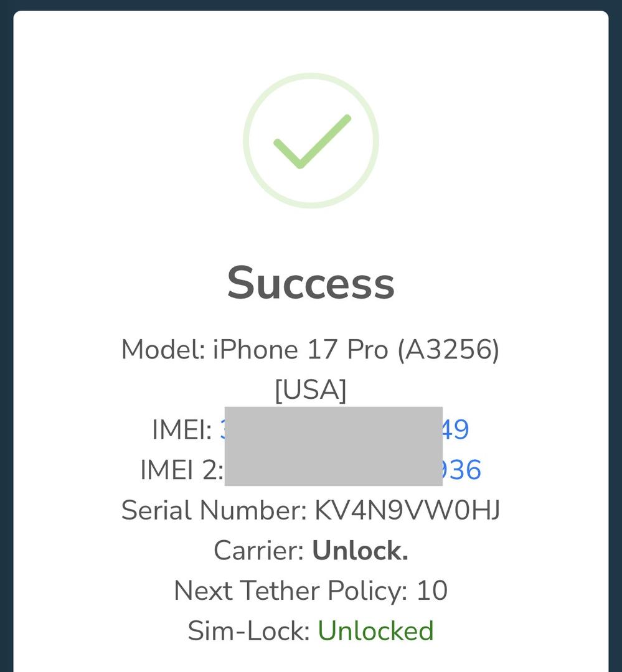Click the "IMEI 2:" label
The image size is (622, 672).
tap(181, 470)
